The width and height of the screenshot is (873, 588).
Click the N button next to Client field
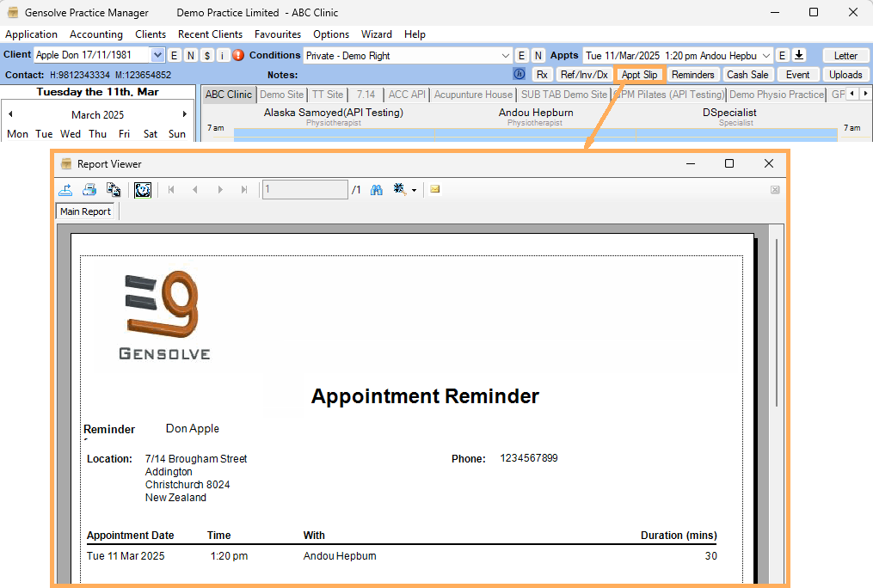191,55
